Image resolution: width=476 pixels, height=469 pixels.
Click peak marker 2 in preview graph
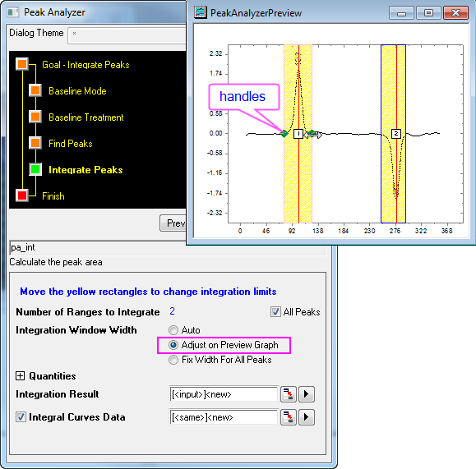click(x=396, y=134)
